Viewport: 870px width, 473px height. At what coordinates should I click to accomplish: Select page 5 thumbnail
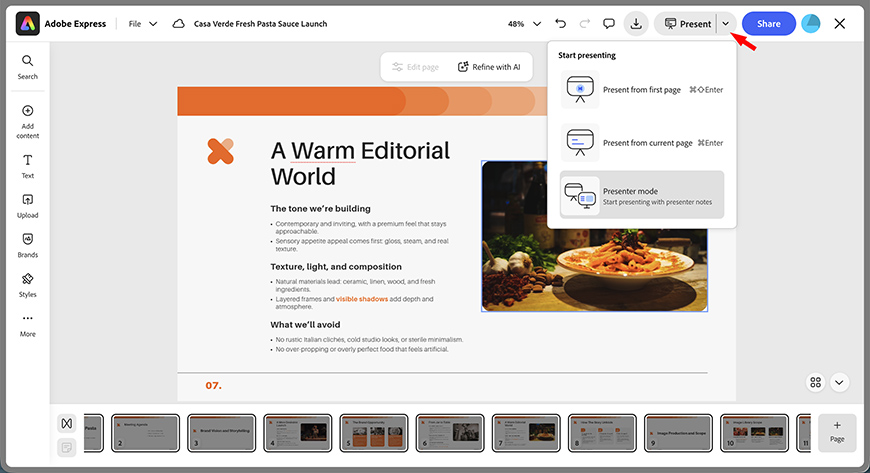tap(373, 432)
